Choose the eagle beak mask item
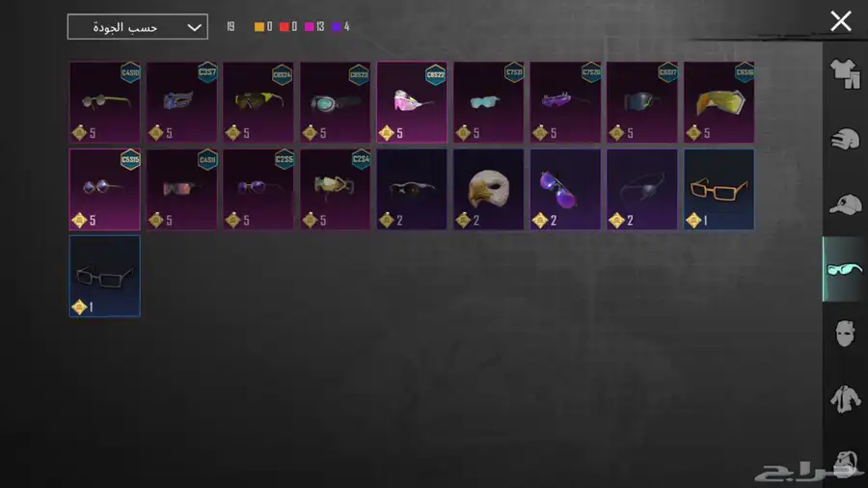Screen dimensions: 868x488 [x=488, y=189]
